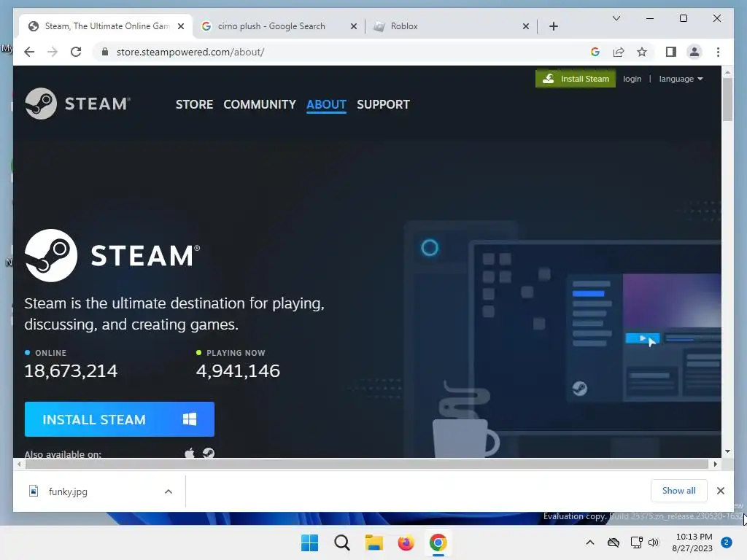Open the language dropdown
The image size is (747, 560).
(681, 79)
